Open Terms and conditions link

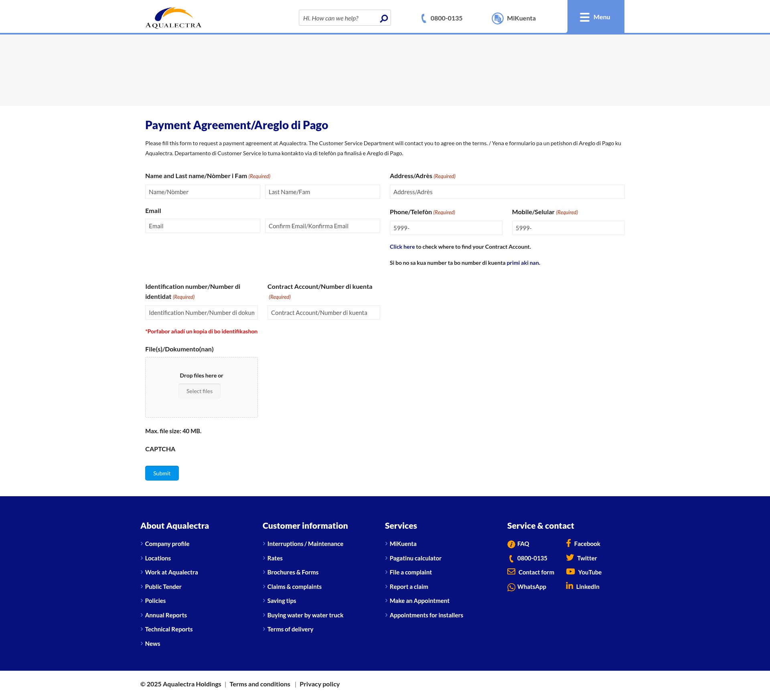coord(260,684)
